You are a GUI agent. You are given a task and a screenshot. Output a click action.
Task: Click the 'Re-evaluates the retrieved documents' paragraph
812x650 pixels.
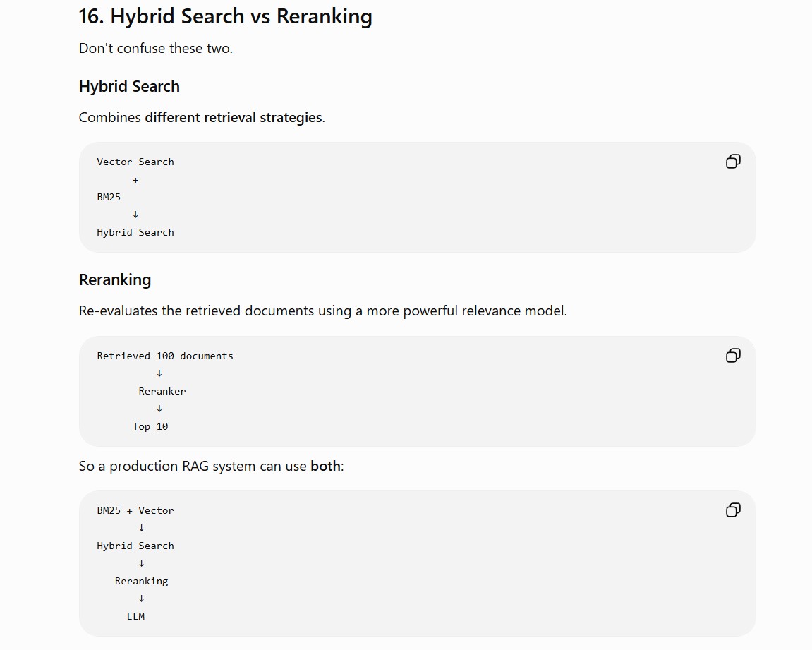[x=322, y=311]
